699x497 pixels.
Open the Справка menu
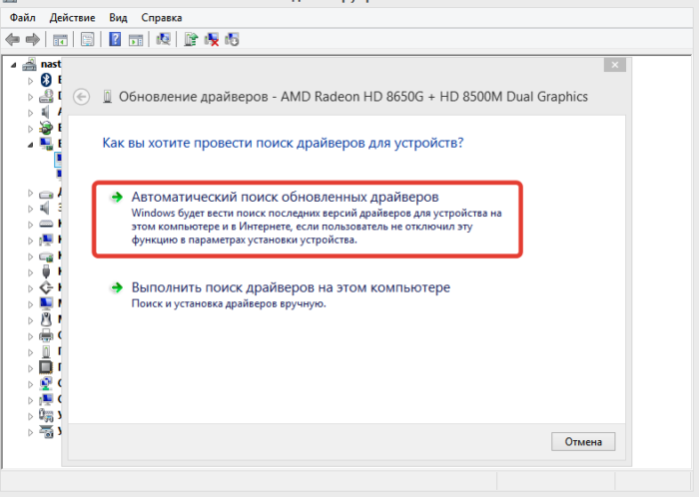pyautogui.click(x=161, y=18)
